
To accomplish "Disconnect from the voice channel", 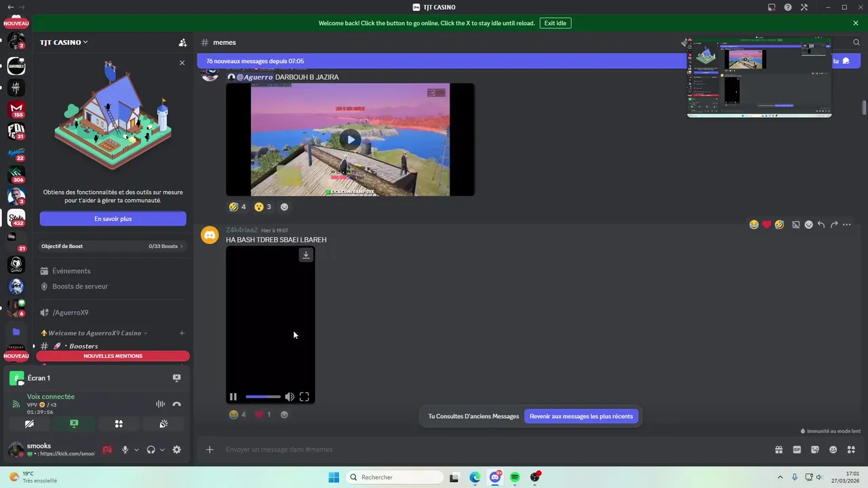I will pyautogui.click(x=176, y=404).
